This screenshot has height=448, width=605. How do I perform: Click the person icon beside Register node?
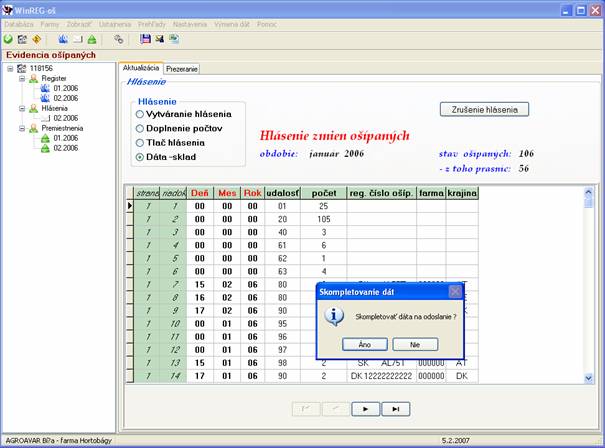[x=34, y=78]
